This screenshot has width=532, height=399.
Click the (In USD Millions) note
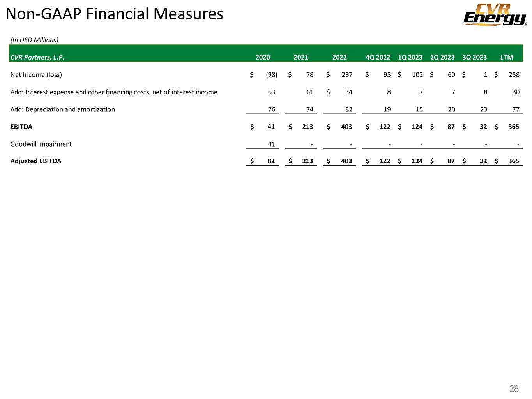point(34,40)
